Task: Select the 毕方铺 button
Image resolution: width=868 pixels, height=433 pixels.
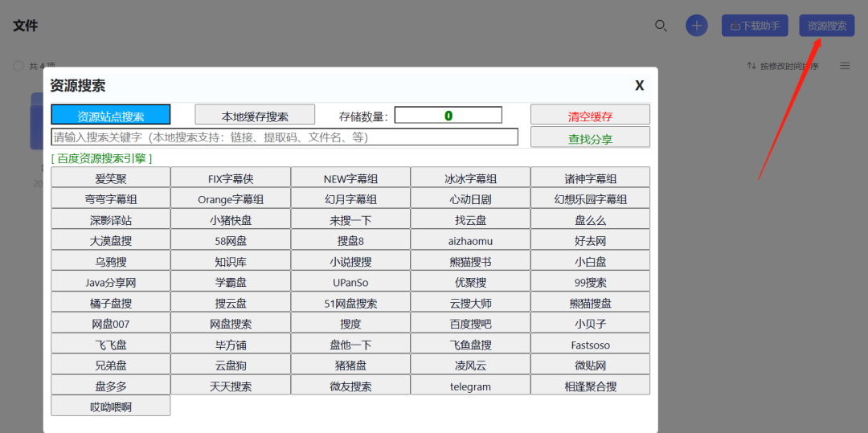Action: point(231,343)
